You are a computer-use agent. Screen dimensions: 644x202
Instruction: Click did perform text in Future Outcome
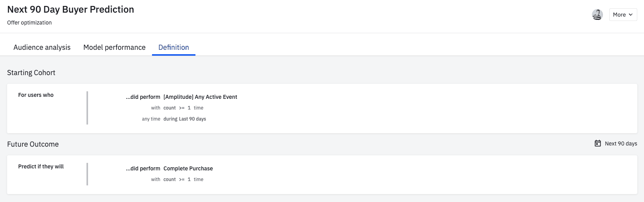(143, 168)
